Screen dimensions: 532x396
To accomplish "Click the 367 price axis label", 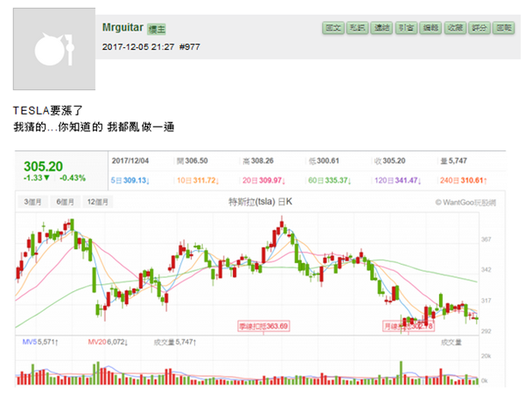I will pyautogui.click(x=486, y=240).
